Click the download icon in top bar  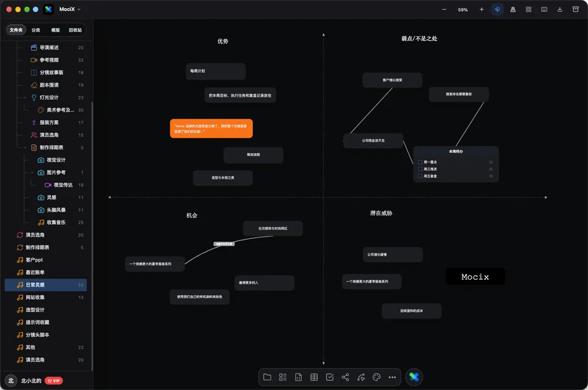click(560, 9)
